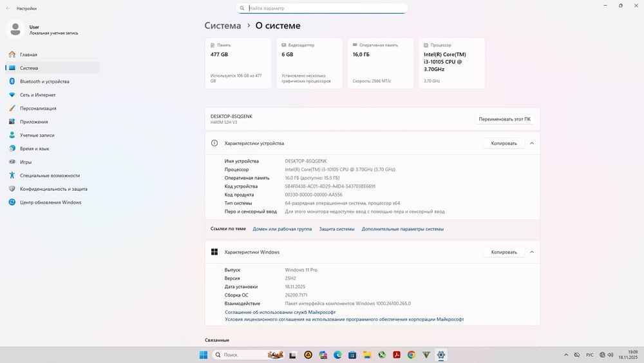
Task: Open the green V app on the taskbar
Action: [x=426, y=355]
